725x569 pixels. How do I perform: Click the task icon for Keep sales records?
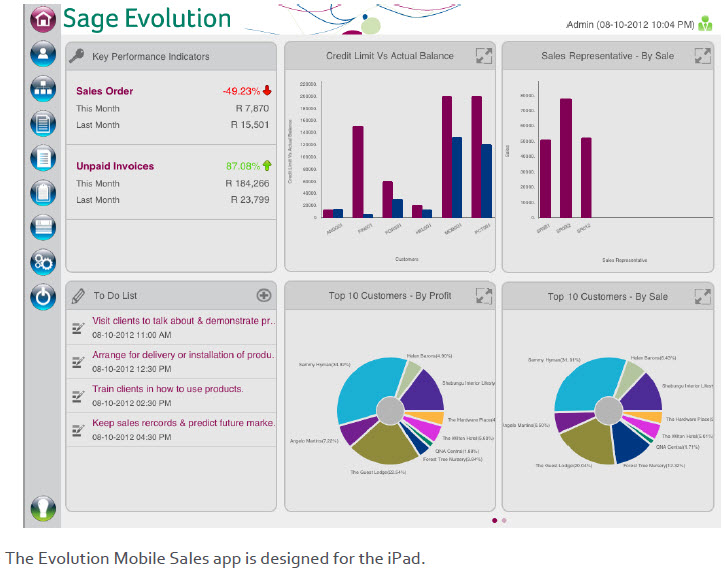(78, 430)
